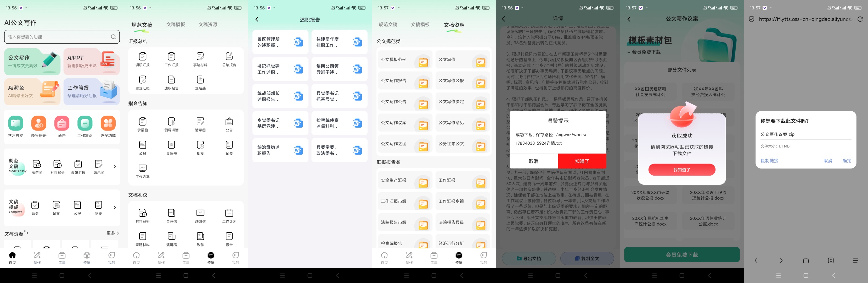868x283 pixels.
Task: Open 思想汇报 under 汇报总结
Action: (x=143, y=83)
